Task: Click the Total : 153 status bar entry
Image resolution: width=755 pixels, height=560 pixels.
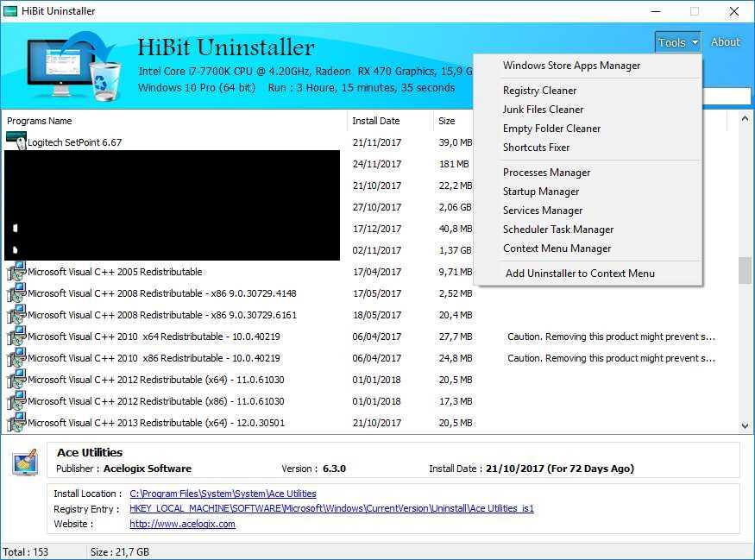Action: coord(26,552)
